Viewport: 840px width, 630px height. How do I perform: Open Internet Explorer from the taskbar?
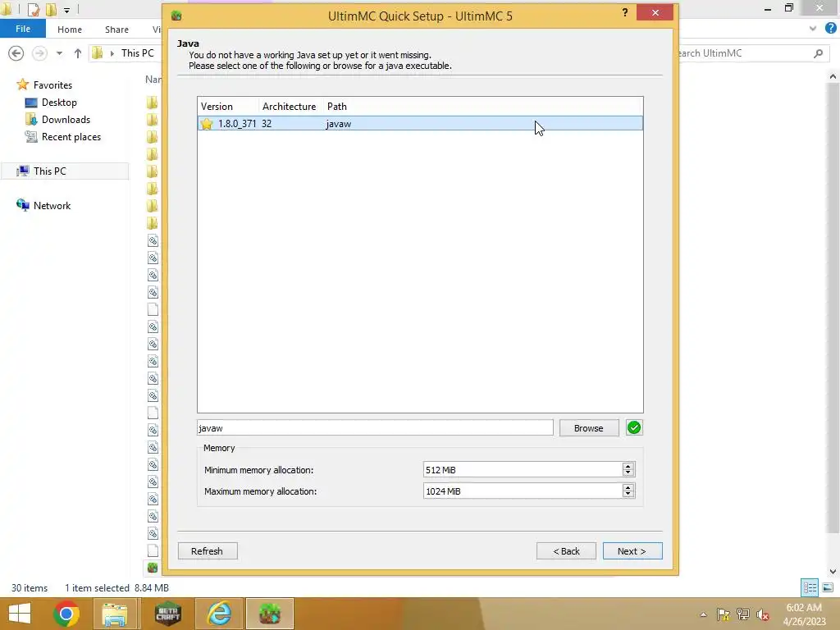coord(219,614)
